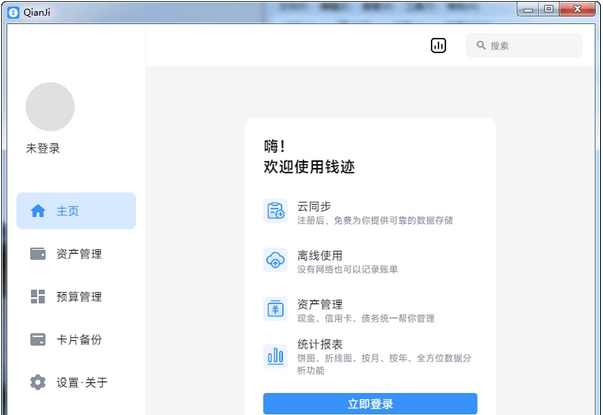Click the QianJi app icon in title bar
The height and width of the screenshot is (415, 603).
pyautogui.click(x=13, y=12)
